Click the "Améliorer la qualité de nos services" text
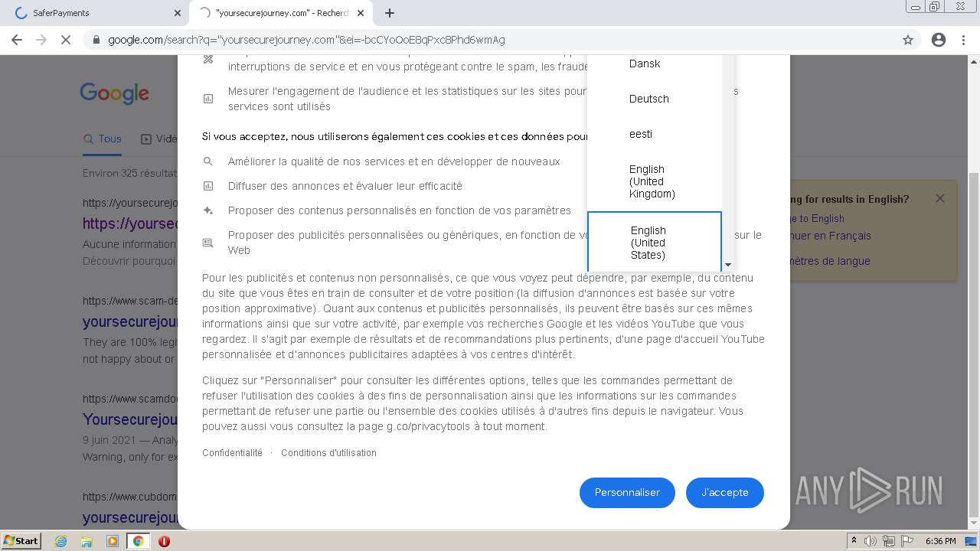Image resolution: width=980 pixels, height=551 pixels. click(x=394, y=161)
